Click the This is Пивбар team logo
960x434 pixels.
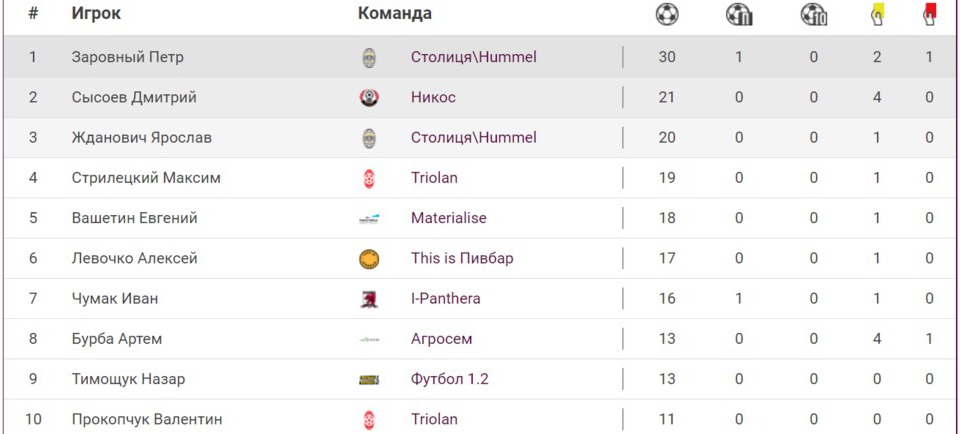click(369, 259)
